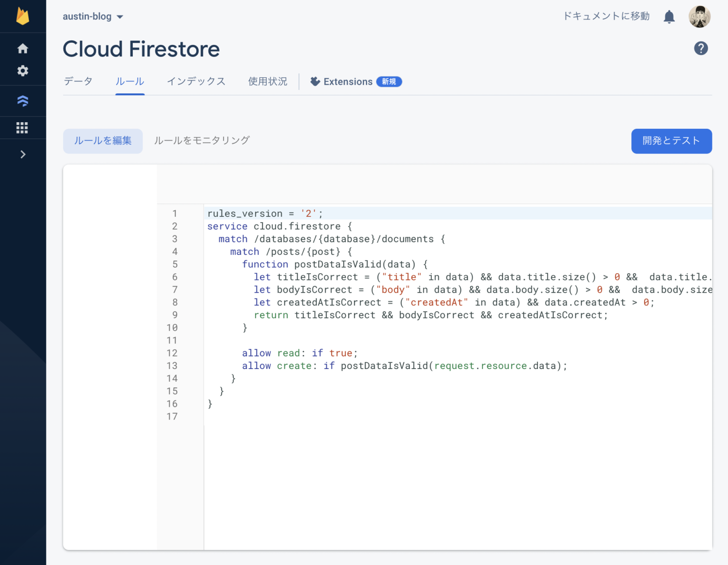Switch to ルールをモニタリング
The width and height of the screenshot is (728, 565).
(201, 140)
